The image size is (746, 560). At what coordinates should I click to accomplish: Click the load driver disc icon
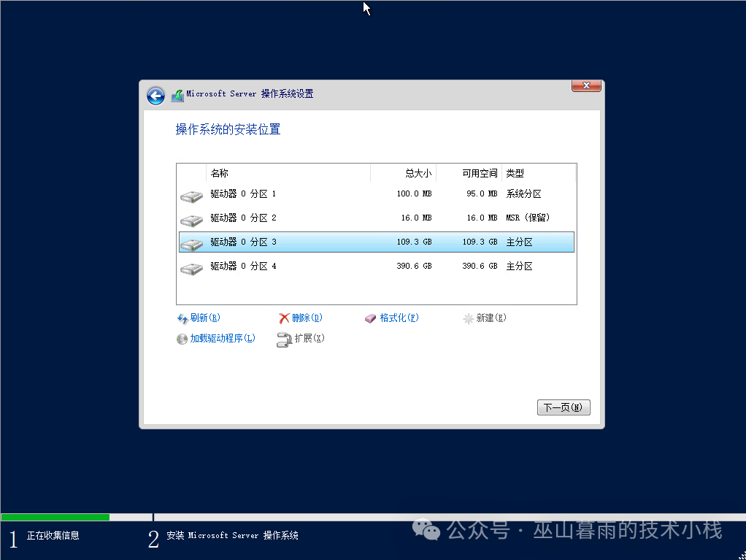[182, 339]
